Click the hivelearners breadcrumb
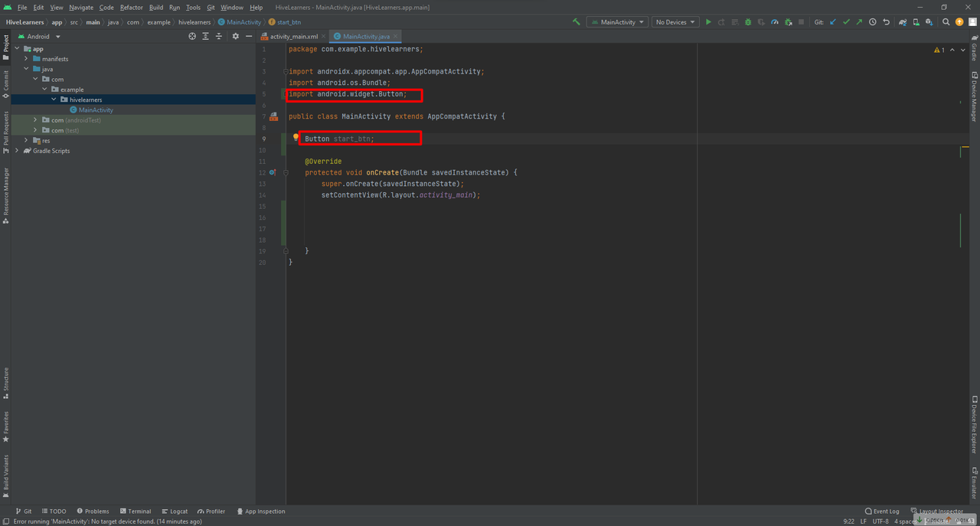The height and width of the screenshot is (526, 980). pos(194,22)
